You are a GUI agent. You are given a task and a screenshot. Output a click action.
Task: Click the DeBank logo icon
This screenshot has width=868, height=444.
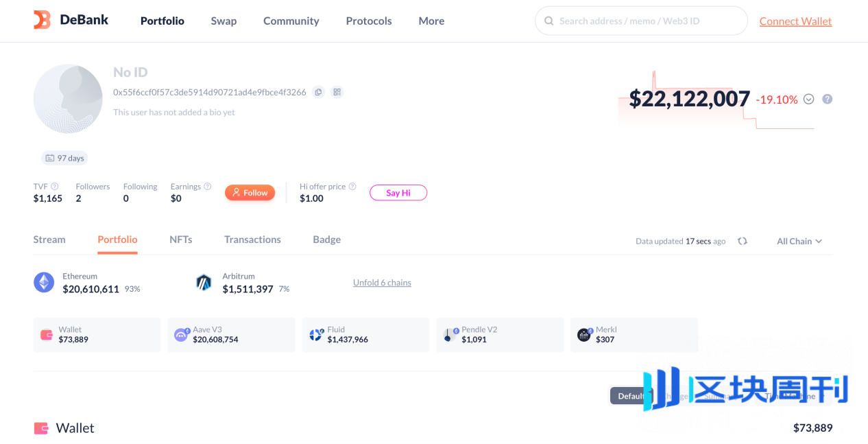(x=43, y=20)
